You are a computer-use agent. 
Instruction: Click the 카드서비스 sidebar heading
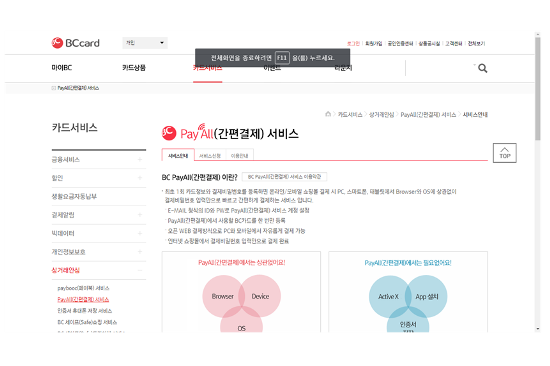point(74,127)
